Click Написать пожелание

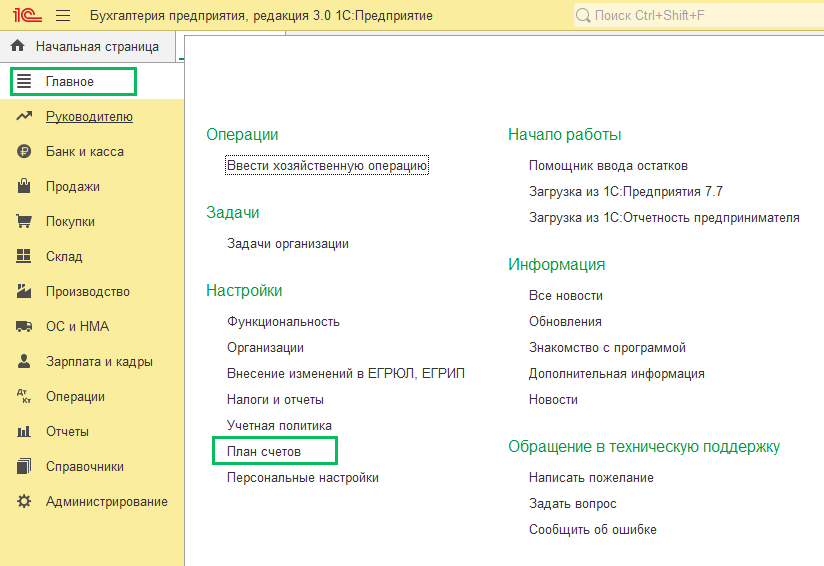coord(591,478)
